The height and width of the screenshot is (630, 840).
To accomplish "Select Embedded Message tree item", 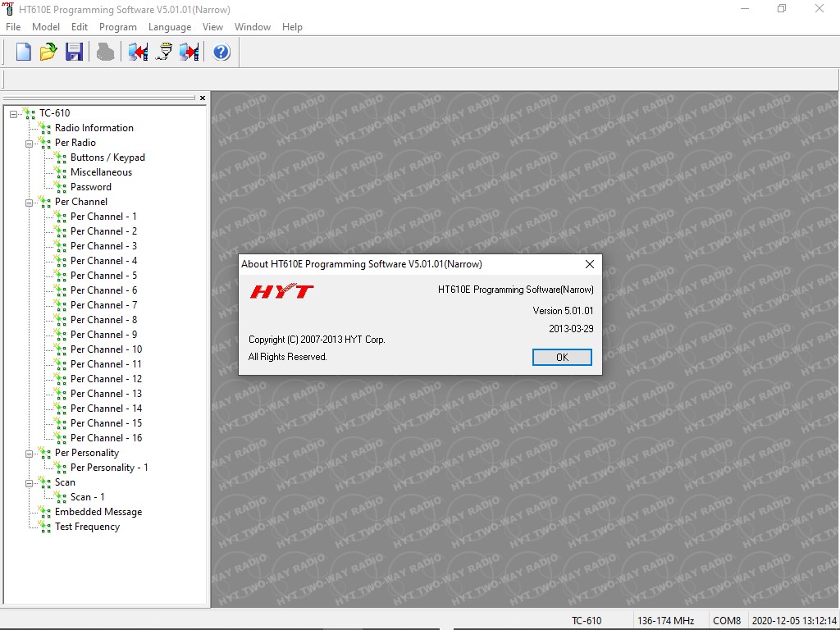I will point(98,512).
